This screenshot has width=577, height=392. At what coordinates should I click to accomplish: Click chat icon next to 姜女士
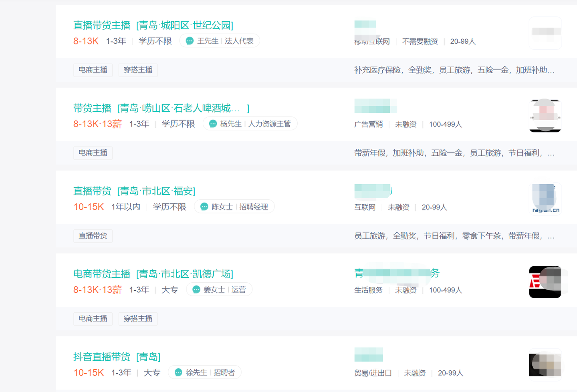(196, 289)
